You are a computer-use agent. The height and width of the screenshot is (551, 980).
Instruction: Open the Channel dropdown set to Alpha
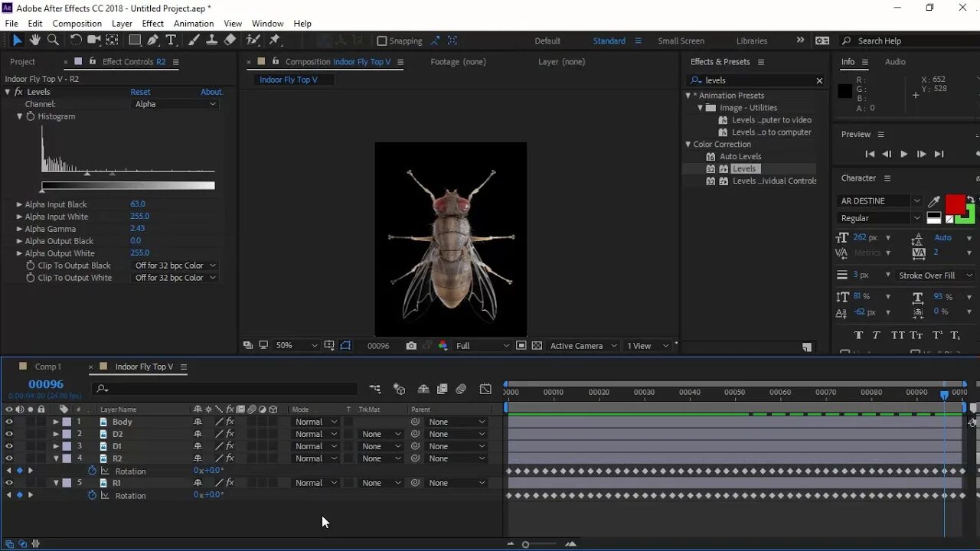175,104
